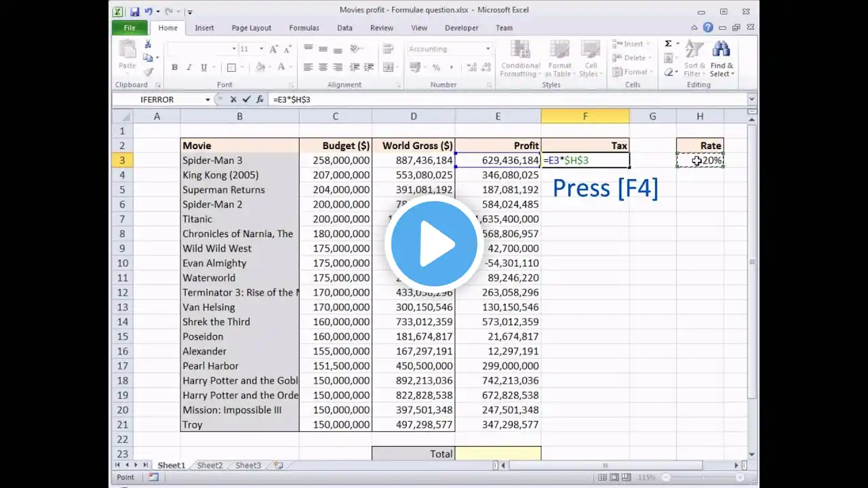Toggle Italic formatting

pos(189,67)
